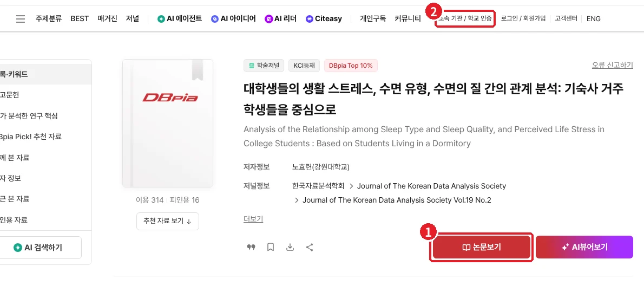644x298 pixels.
Task: Click the '이용 314' usage count
Action: pyautogui.click(x=149, y=200)
